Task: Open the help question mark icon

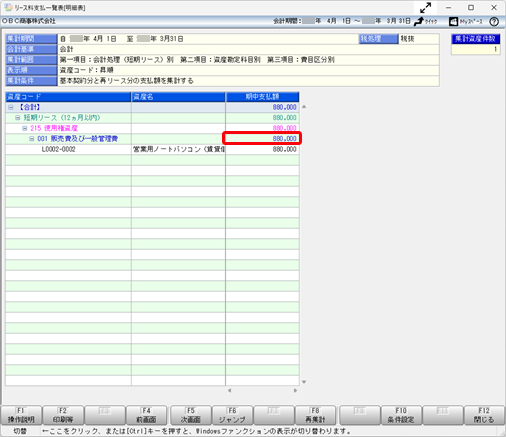Action: [x=494, y=21]
